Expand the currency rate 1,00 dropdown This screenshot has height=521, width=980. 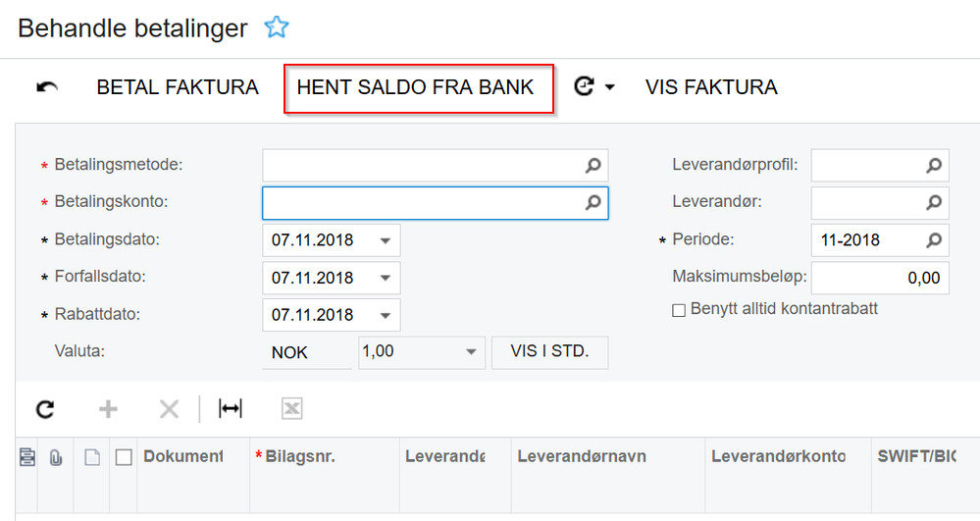pyautogui.click(x=471, y=351)
